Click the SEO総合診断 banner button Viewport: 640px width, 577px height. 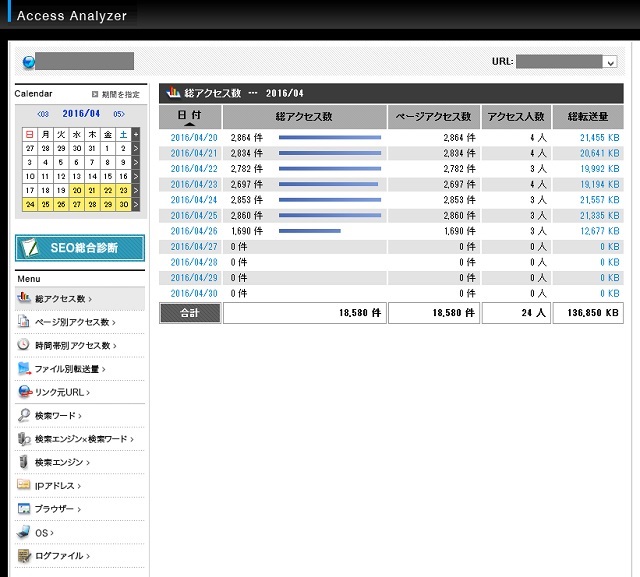(x=80, y=248)
